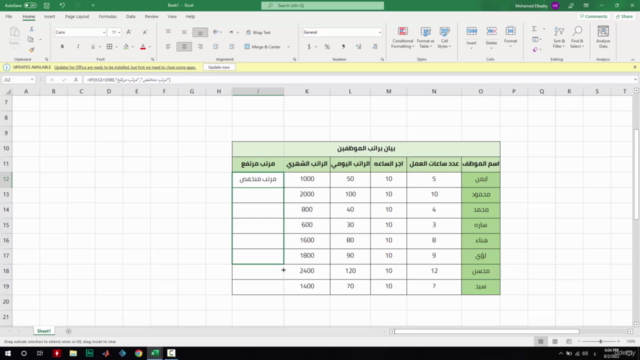The width and height of the screenshot is (640, 360).
Task: Toggle Center horizontal alignment
Action: 184,47
